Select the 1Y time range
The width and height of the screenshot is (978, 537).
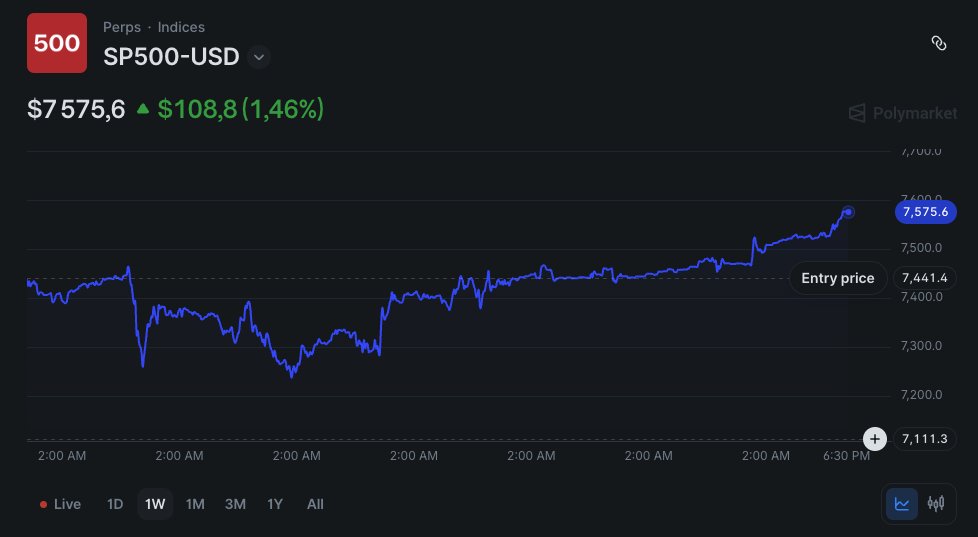pos(275,504)
